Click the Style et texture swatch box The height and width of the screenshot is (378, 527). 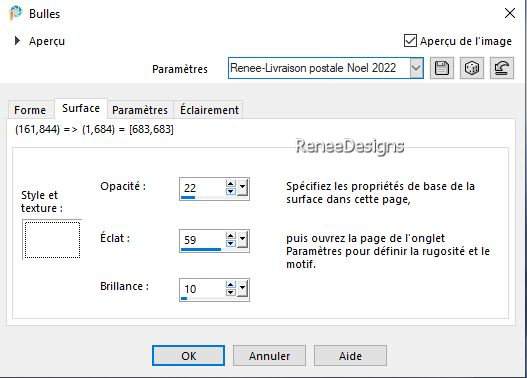[x=52, y=239]
